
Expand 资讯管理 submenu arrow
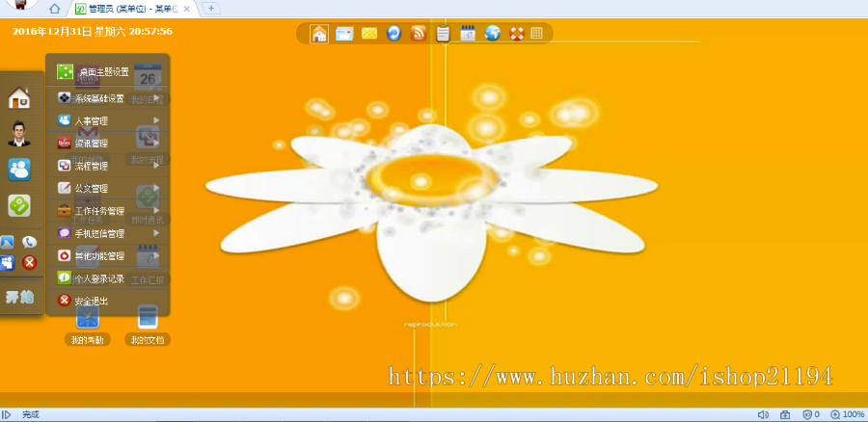[x=156, y=143]
